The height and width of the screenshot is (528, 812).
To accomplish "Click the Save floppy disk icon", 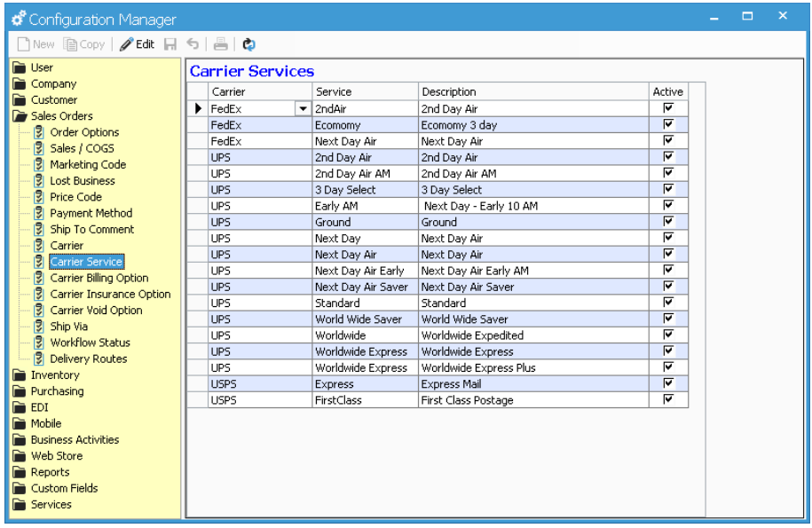I will [x=170, y=44].
